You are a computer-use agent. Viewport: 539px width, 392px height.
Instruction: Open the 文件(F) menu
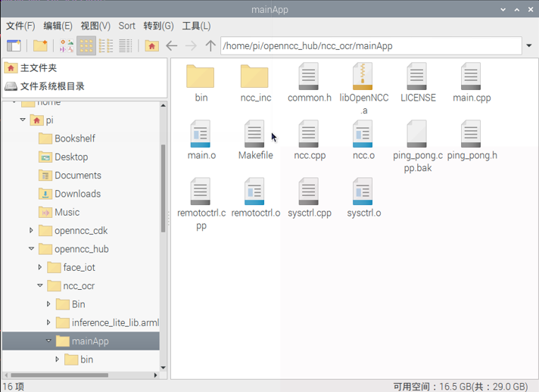pyautogui.click(x=20, y=26)
